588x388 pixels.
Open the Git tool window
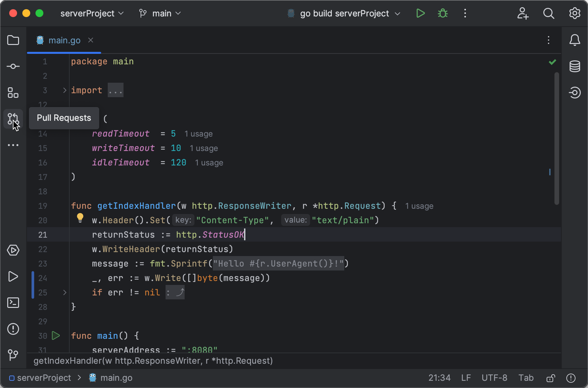[x=13, y=355]
